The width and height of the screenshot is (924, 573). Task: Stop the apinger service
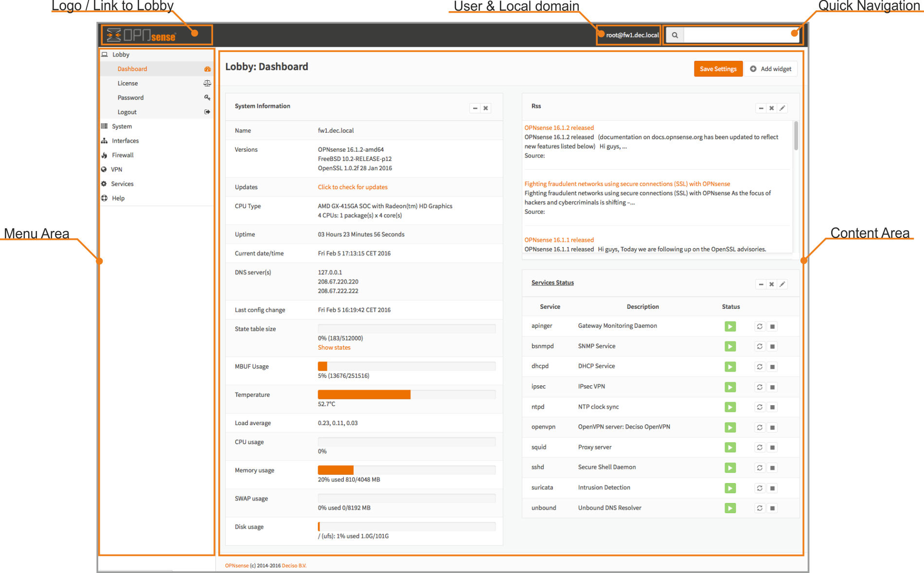point(772,326)
